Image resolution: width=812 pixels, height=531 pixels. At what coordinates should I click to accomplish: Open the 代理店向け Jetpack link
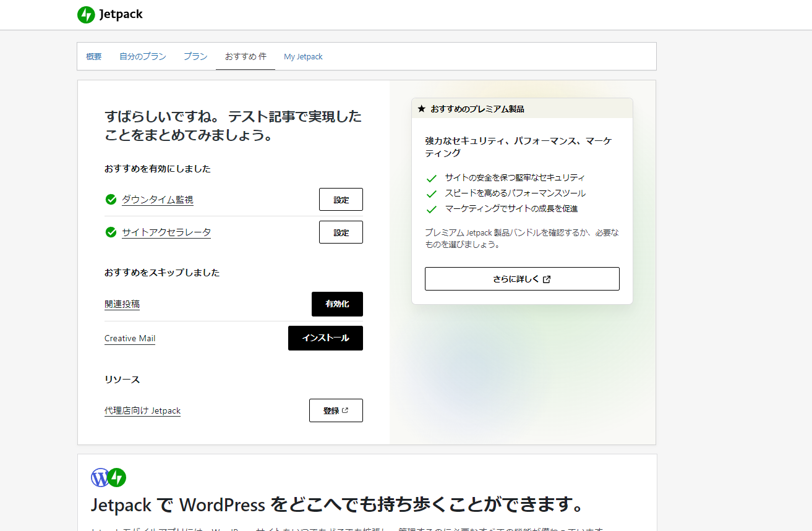tap(142, 410)
